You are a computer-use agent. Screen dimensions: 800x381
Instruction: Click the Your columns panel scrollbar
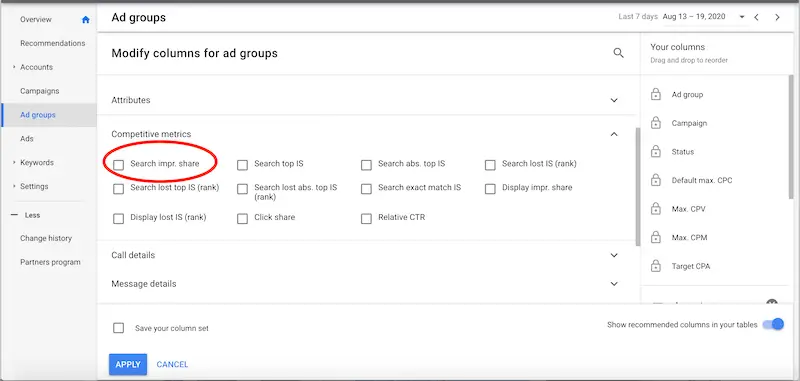point(791,137)
